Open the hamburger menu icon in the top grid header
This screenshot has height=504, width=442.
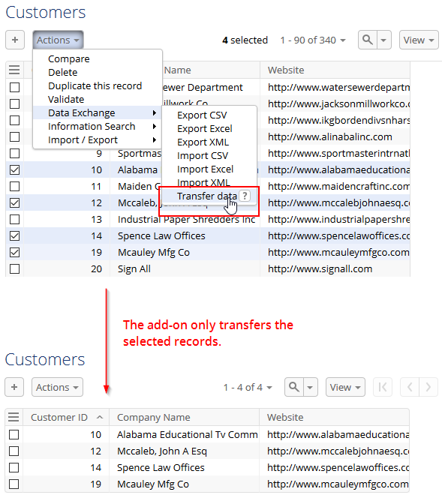coord(14,70)
